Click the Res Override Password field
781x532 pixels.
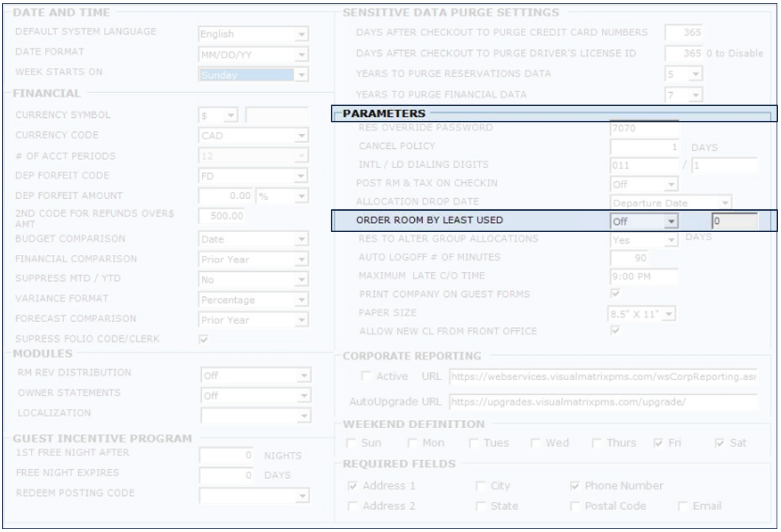tap(643, 128)
